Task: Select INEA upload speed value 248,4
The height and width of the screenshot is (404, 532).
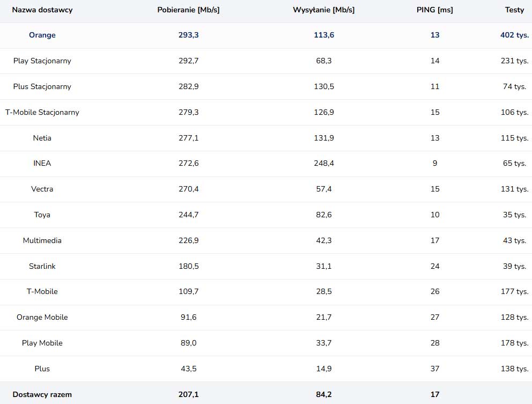Action: pos(323,163)
